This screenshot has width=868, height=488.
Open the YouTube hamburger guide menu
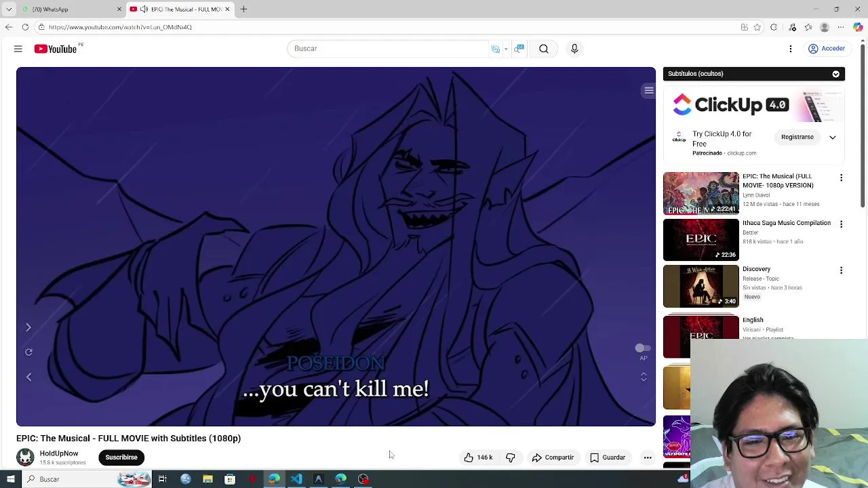tap(18, 49)
